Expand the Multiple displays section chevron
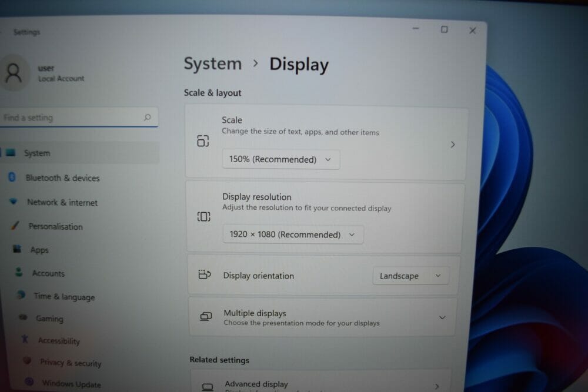Screen dimensions: 588x392 (x=442, y=317)
